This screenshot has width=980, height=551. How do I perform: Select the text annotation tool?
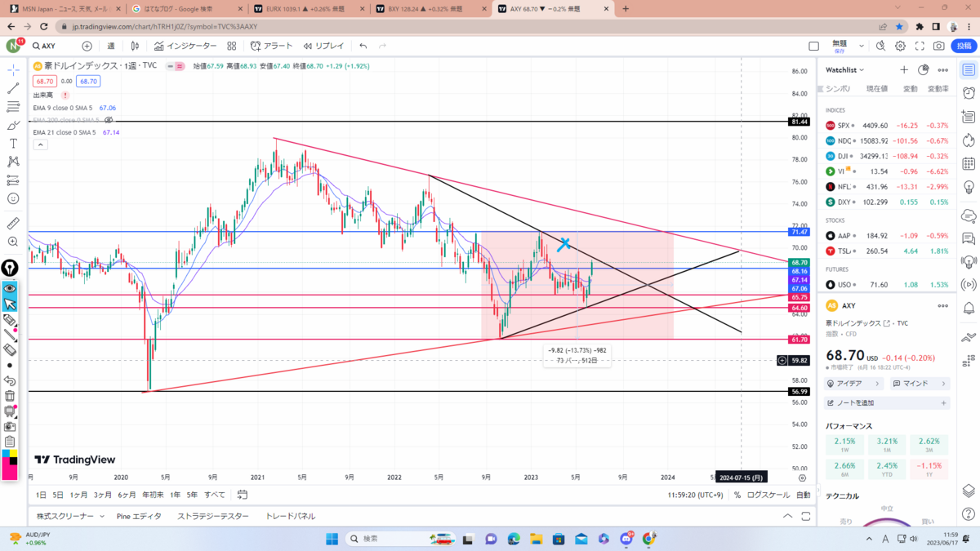(x=13, y=143)
